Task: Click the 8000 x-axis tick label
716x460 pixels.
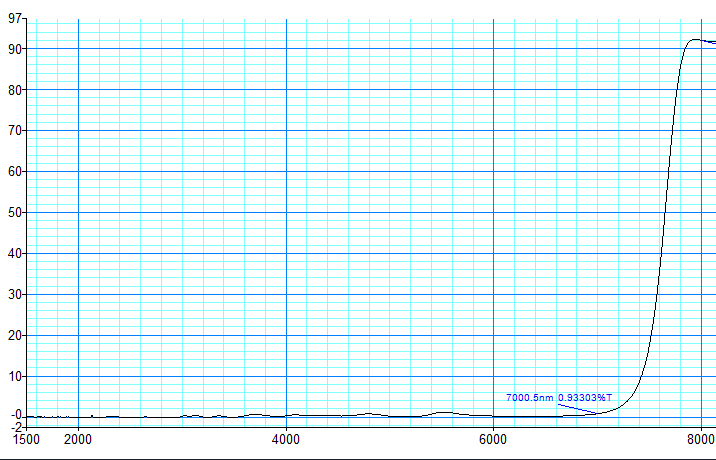Action: click(700, 437)
